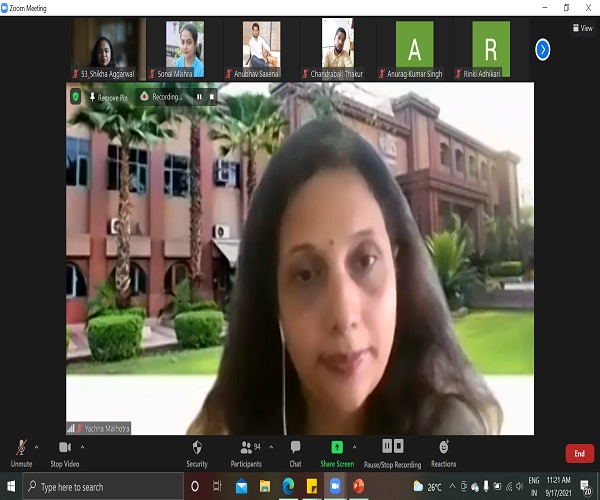The width and height of the screenshot is (600, 500).
Task: Show hidden system tray icons
Action: [452, 486]
